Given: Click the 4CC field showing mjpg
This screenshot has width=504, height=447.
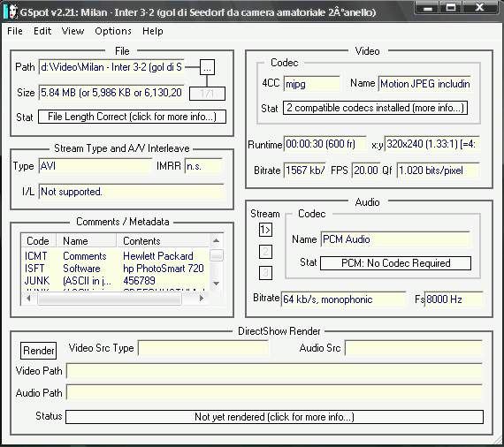Looking at the screenshot, I should [311, 84].
